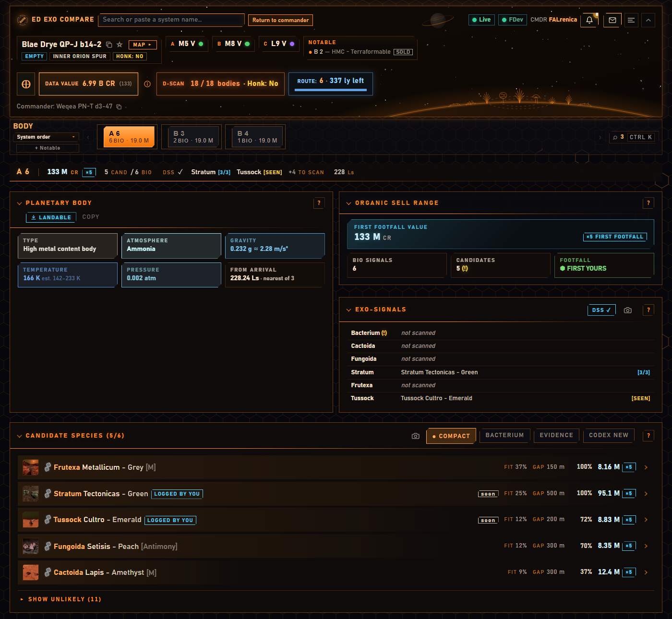Click the ED Exo Compare logo icon

(22, 20)
